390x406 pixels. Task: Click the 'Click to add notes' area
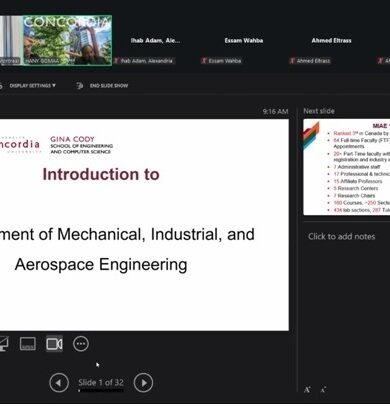pos(341,236)
